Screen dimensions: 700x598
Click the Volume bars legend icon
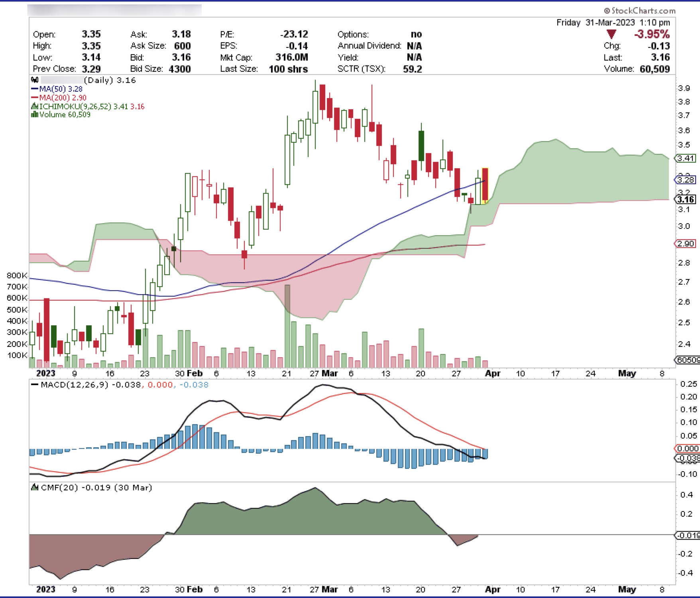pyautogui.click(x=35, y=115)
